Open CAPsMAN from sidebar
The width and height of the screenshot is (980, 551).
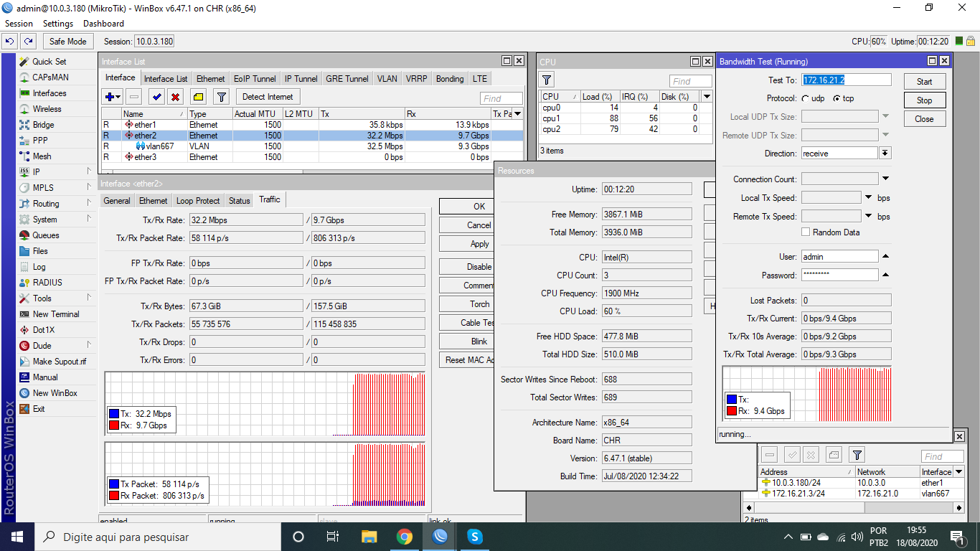coord(50,77)
